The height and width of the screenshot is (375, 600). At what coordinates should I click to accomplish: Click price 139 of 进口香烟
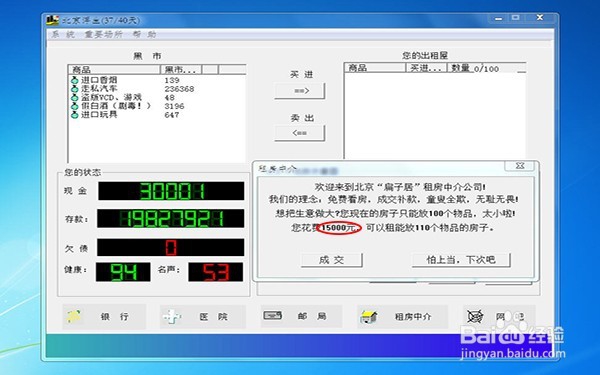(172, 80)
